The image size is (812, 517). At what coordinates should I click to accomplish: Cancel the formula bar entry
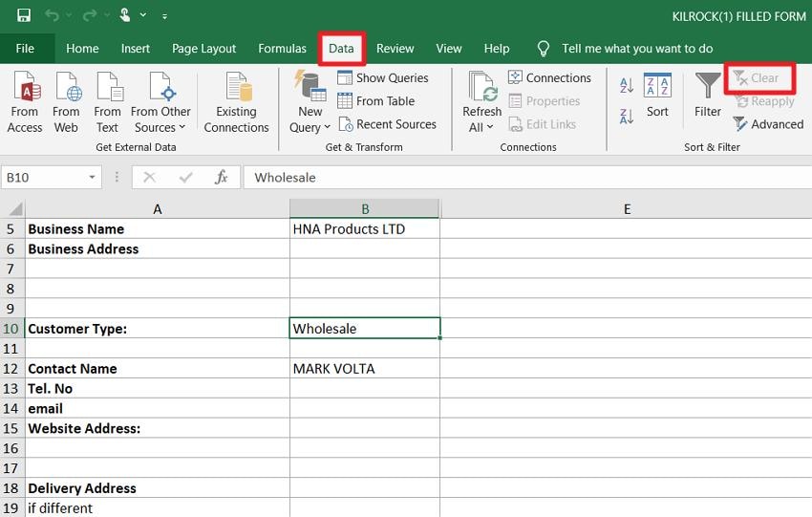(150, 178)
